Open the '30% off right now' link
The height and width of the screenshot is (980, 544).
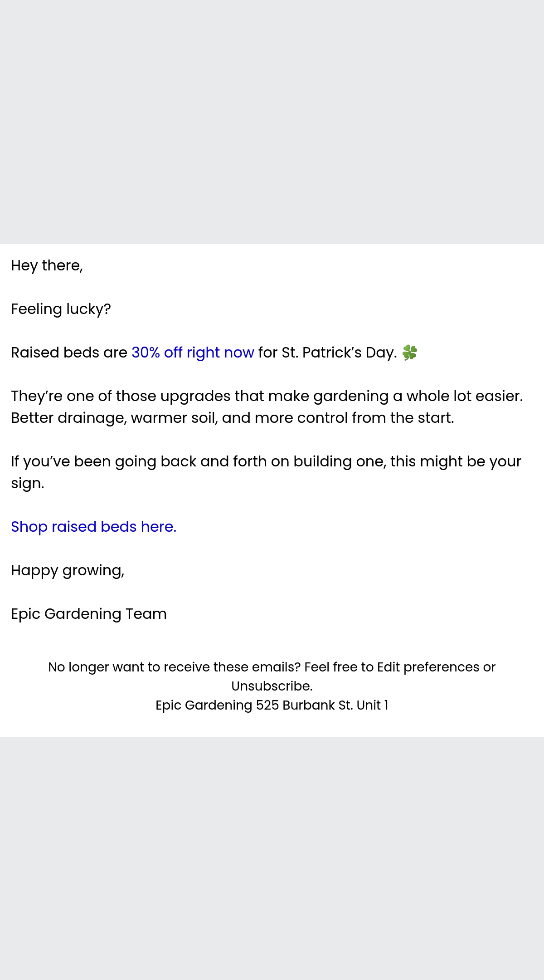193,353
